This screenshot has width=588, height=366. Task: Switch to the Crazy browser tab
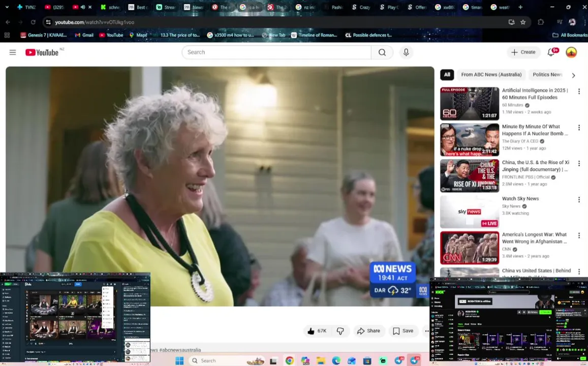coord(361,7)
